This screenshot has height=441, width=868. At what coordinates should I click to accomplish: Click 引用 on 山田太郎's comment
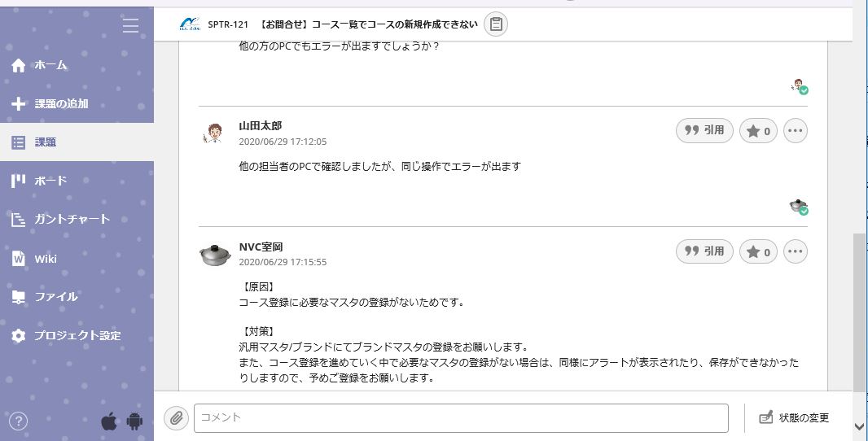click(x=704, y=130)
